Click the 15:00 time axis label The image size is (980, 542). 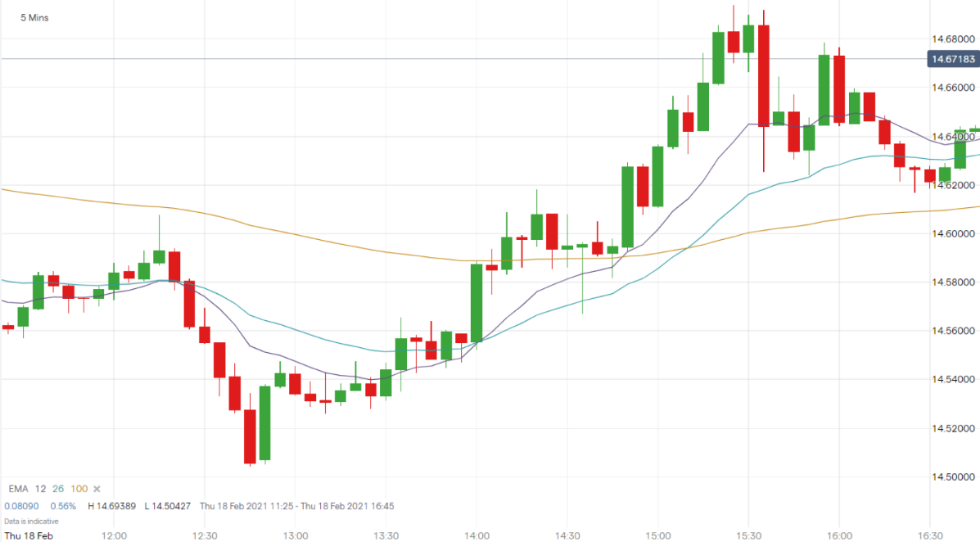tap(658, 535)
